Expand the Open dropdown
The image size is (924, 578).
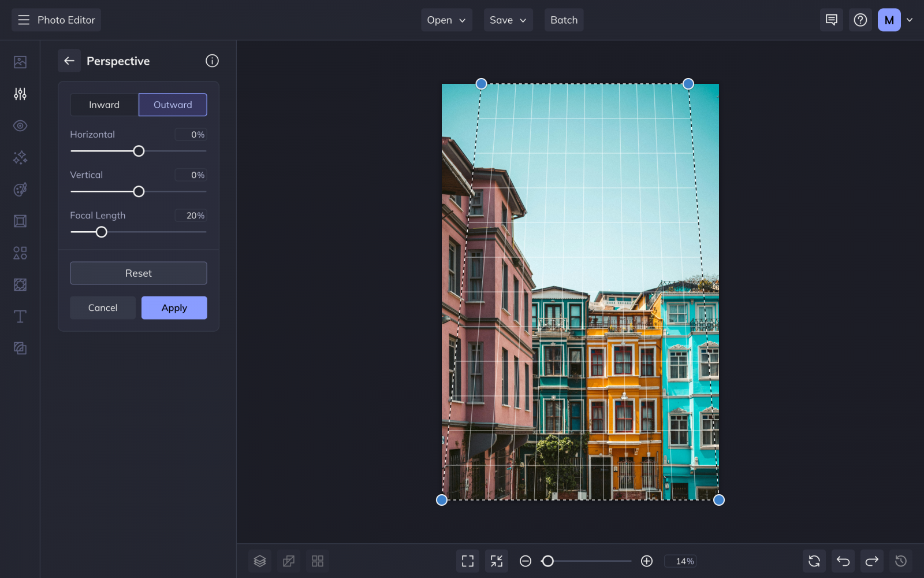(446, 20)
